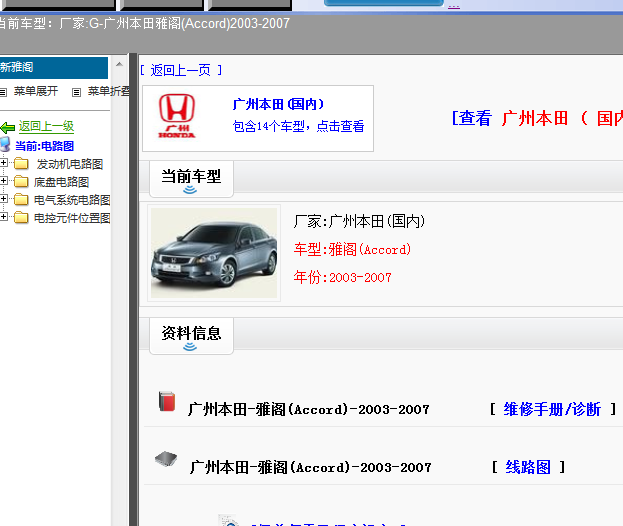Click the 电控元件位置图 folder icon
Image resolution: width=623 pixels, height=526 pixels.
coord(21,218)
